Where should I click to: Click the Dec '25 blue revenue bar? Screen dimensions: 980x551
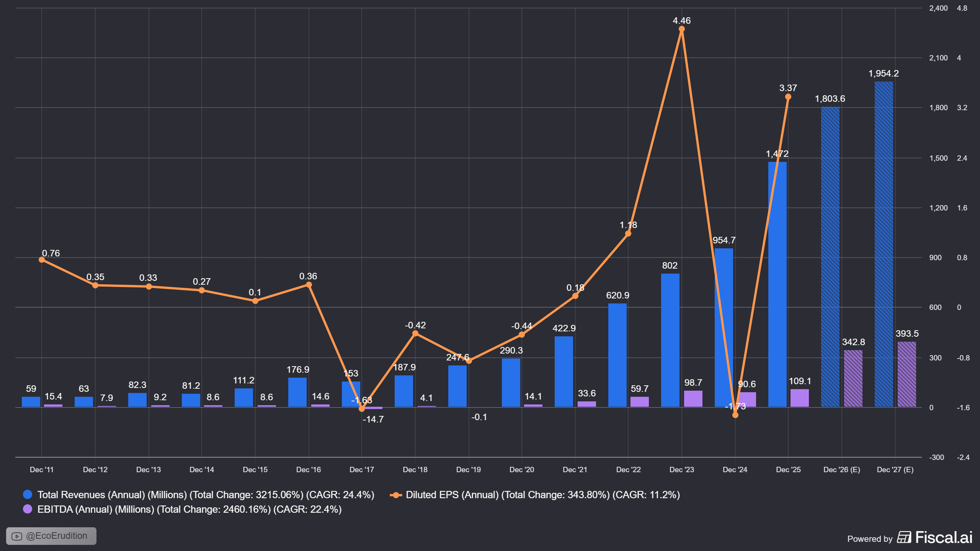pyautogui.click(x=777, y=284)
